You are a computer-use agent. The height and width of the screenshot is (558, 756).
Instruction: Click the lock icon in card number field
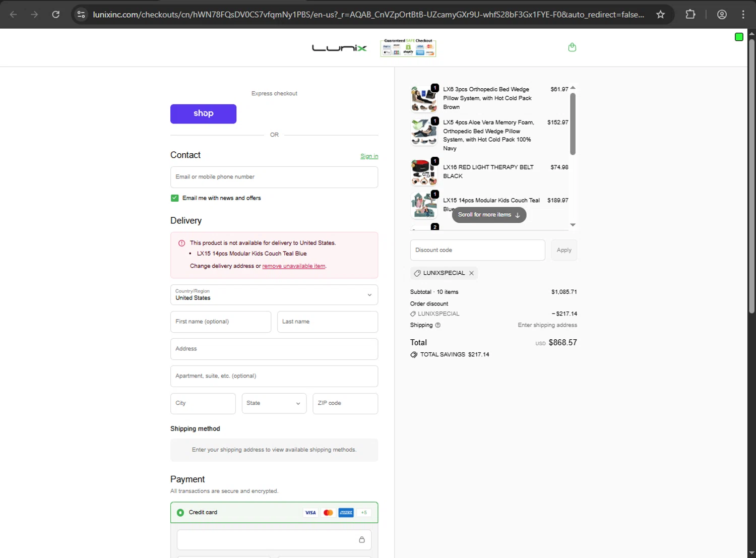pos(362,540)
